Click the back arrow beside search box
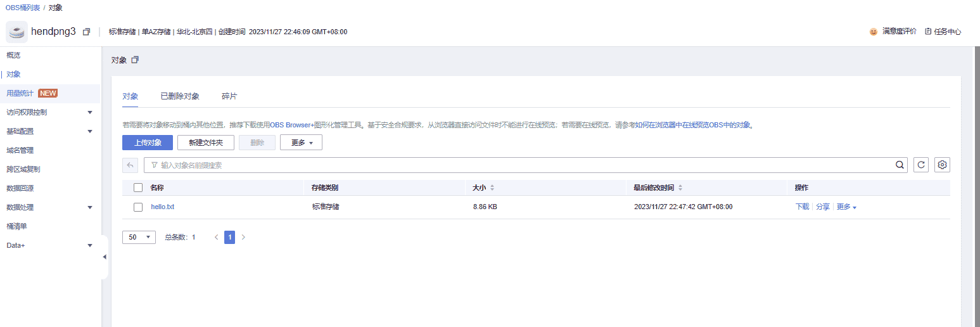Screen dimensions: 980x327 click(130, 165)
